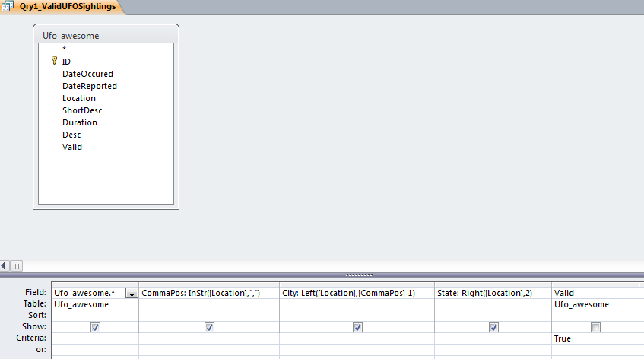Click the Criteria cell containing True
Image resolution: width=644 pixels, height=359 pixels.
click(x=595, y=338)
